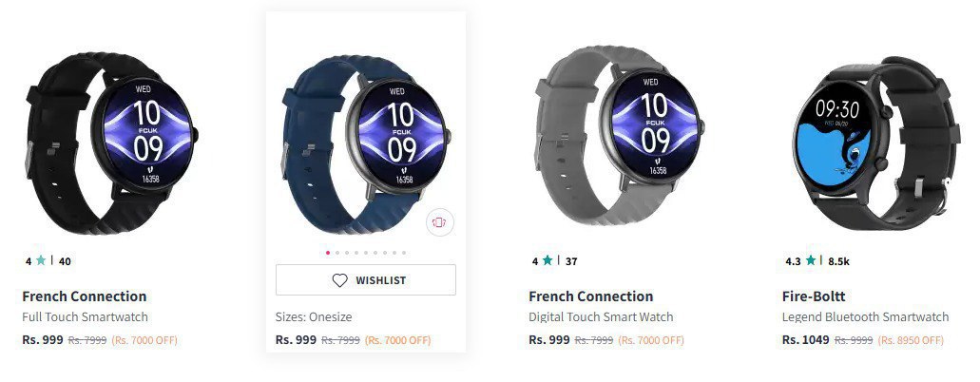Open Legend Bluetooth Smartwatch product link
This screenshot has width=980, height=382.
pos(866,317)
